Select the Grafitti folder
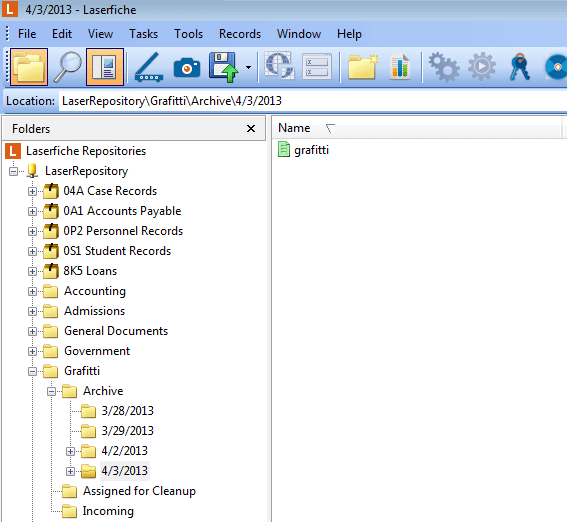The image size is (567, 522). coord(82,371)
